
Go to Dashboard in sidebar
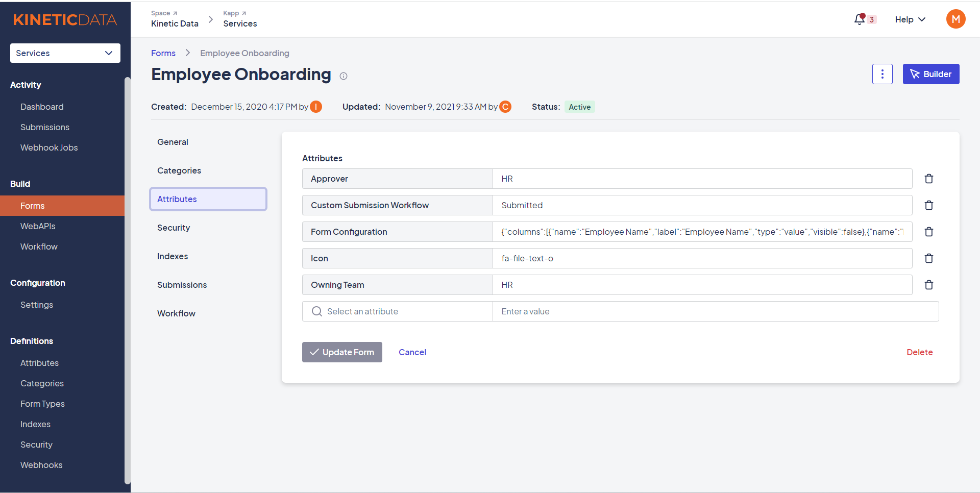point(42,107)
